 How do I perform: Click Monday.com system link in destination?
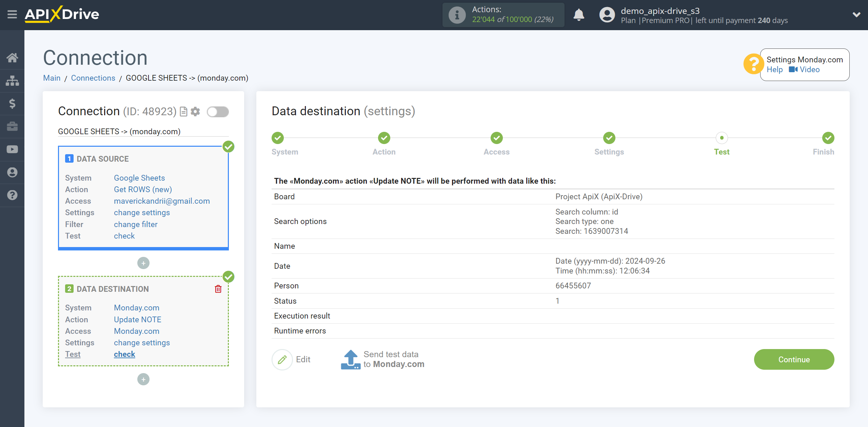(137, 308)
